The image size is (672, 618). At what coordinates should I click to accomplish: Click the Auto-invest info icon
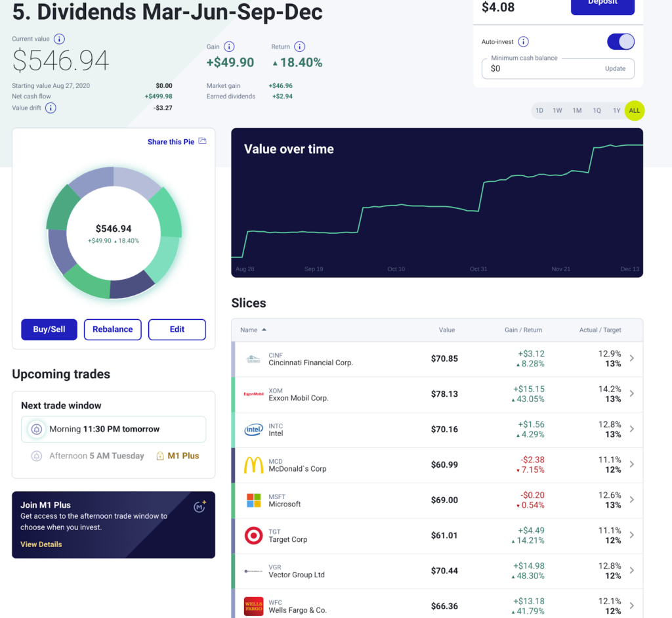click(x=523, y=42)
